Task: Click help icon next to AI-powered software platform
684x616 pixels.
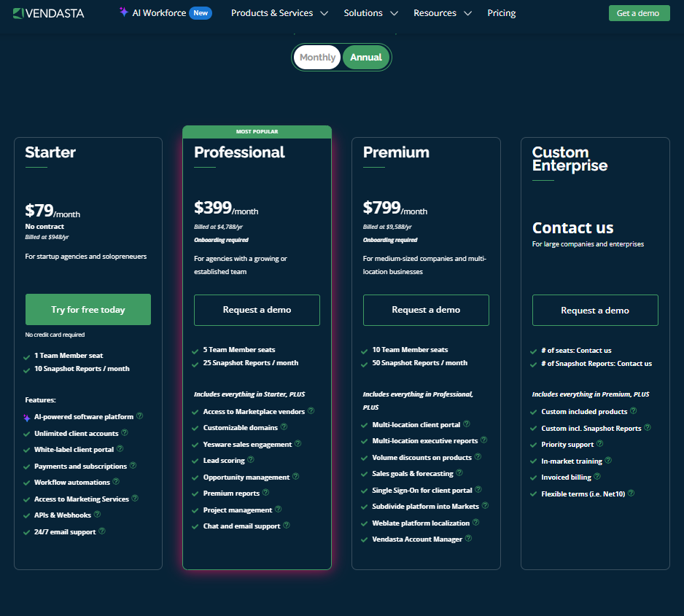Action: 140,416
